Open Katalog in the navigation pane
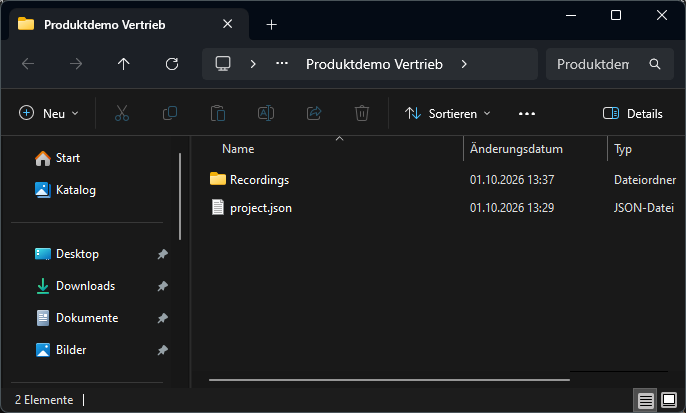Viewport: 686px width, 413px height. coord(65,190)
